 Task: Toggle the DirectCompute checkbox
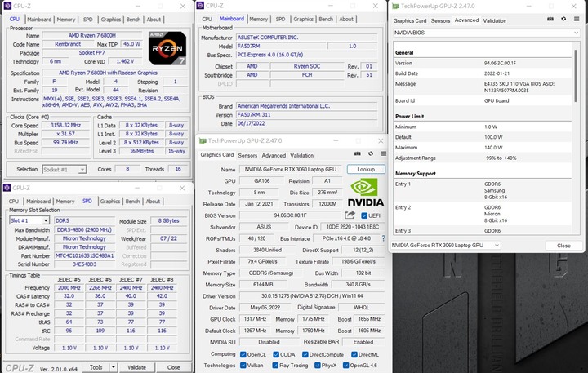tap(305, 354)
